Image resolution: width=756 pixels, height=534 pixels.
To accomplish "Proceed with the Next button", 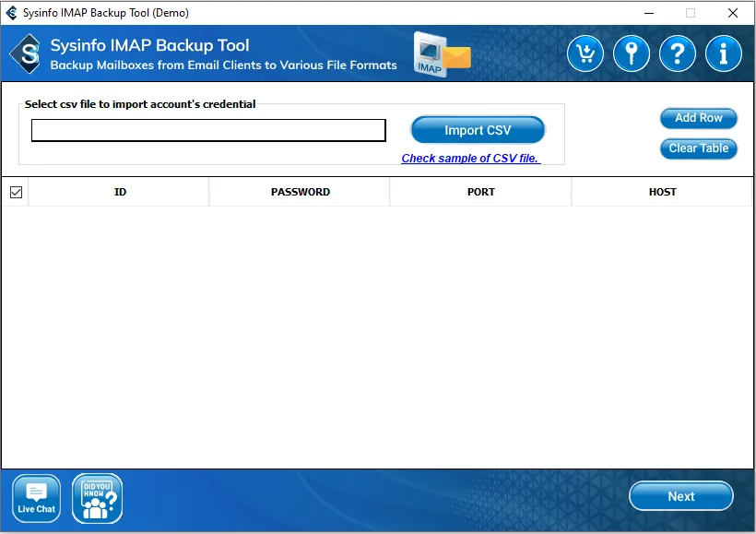I will (680, 496).
